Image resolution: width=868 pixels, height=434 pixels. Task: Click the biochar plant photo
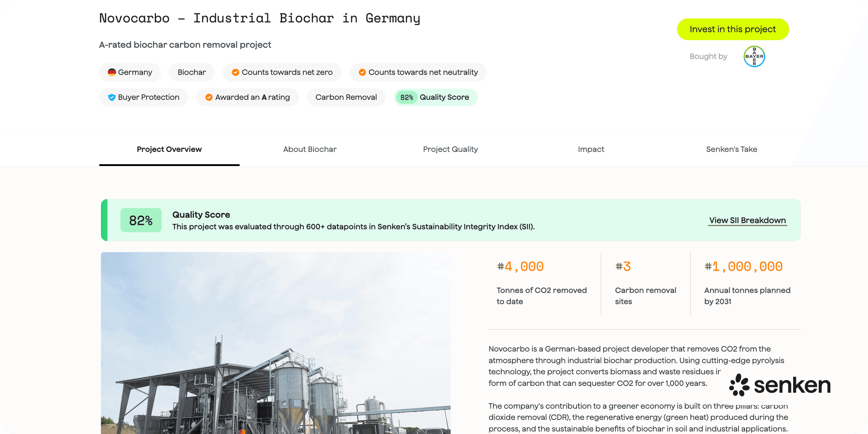[276, 343]
